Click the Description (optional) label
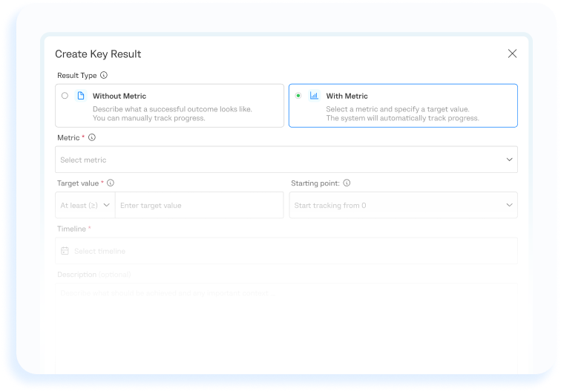The height and width of the screenshot is (392, 561). 94,275
